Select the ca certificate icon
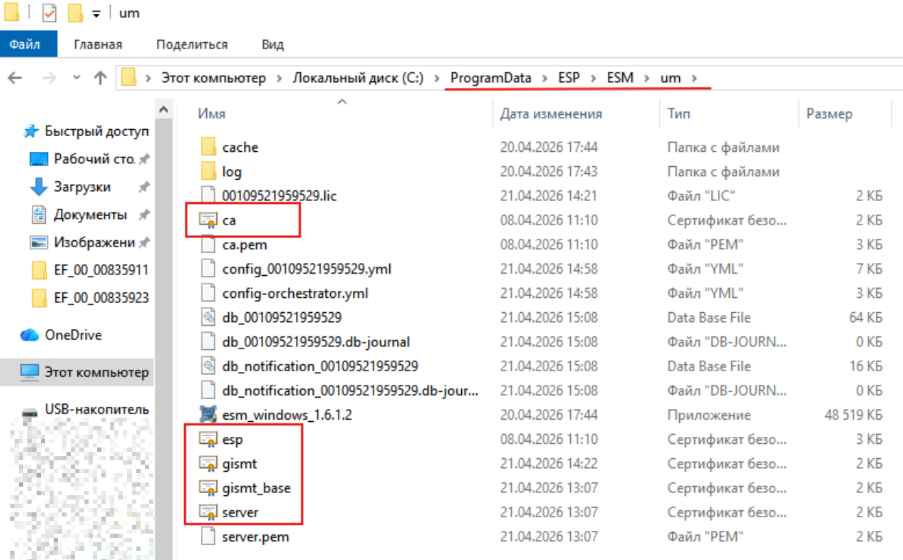This screenshot has width=903, height=560. 208,220
